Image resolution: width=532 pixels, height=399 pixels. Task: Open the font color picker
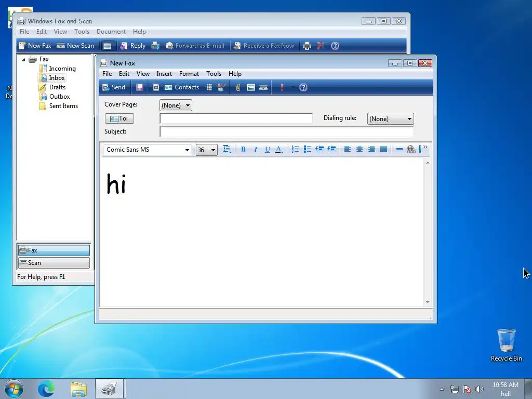pos(279,149)
